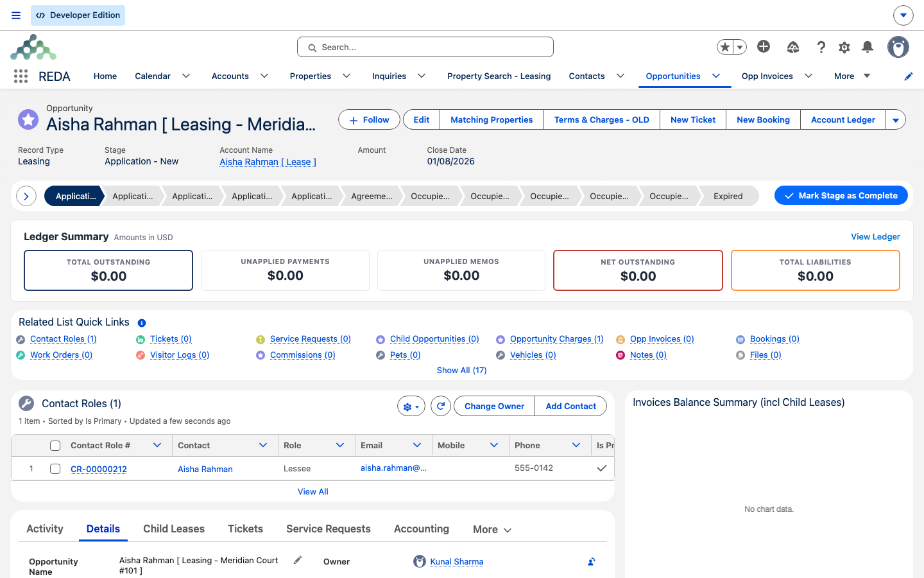Go to the Properties navigation tab
The height and width of the screenshot is (578, 924).
[x=311, y=76]
